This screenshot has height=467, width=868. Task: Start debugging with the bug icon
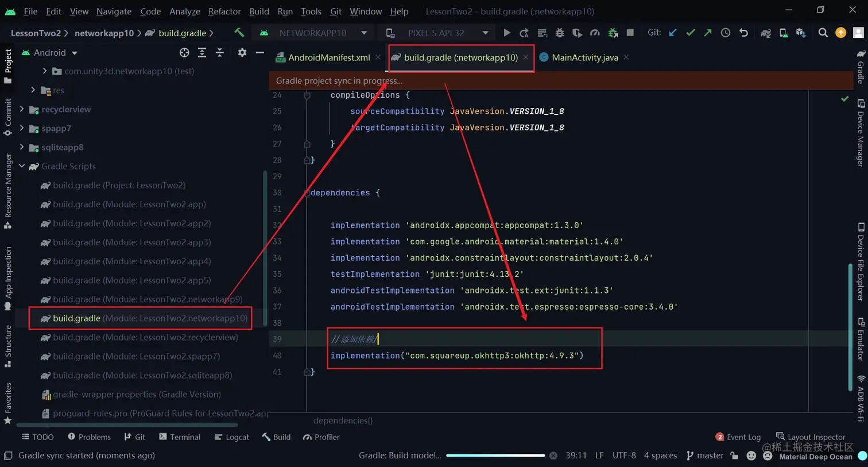(560, 33)
